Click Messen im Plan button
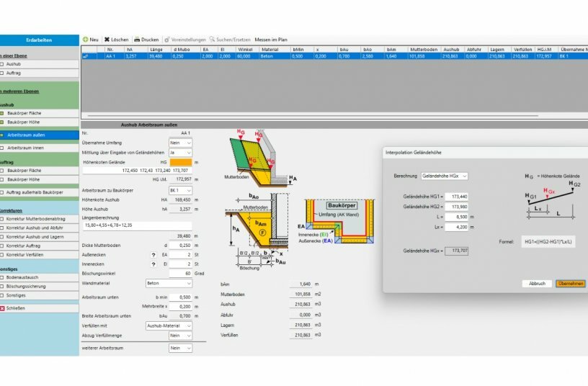The width and height of the screenshot is (588, 386). point(271,40)
